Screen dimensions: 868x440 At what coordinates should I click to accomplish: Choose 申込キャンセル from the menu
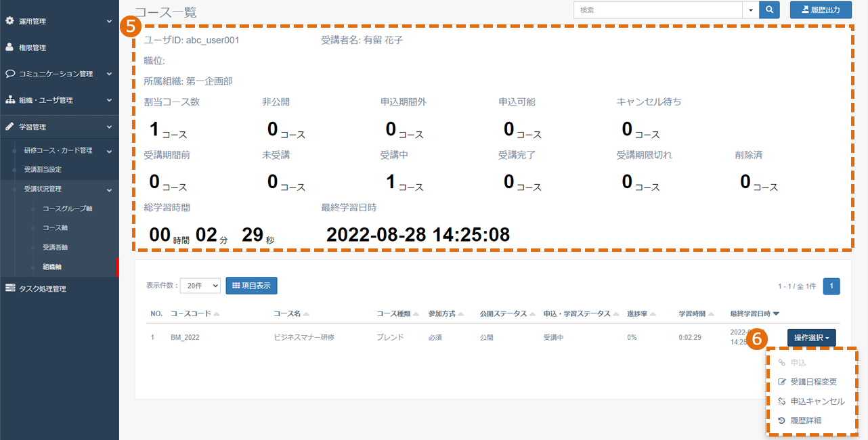pos(812,401)
